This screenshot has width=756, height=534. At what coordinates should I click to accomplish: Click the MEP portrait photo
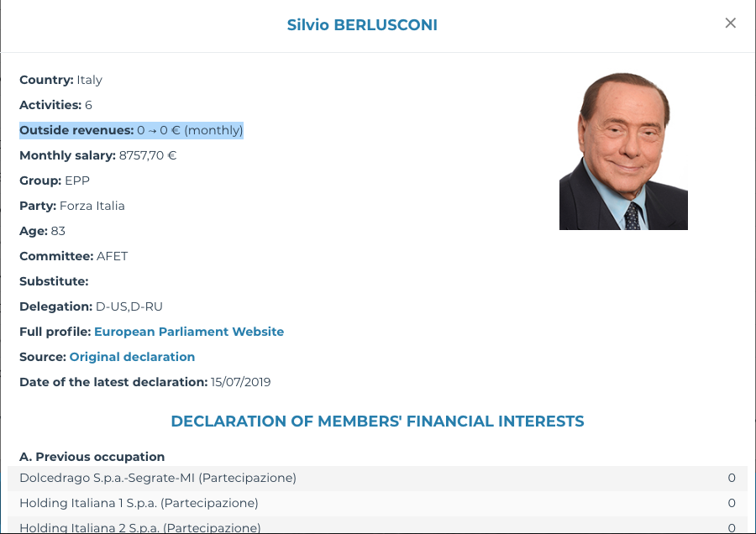[x=623, y=151]
